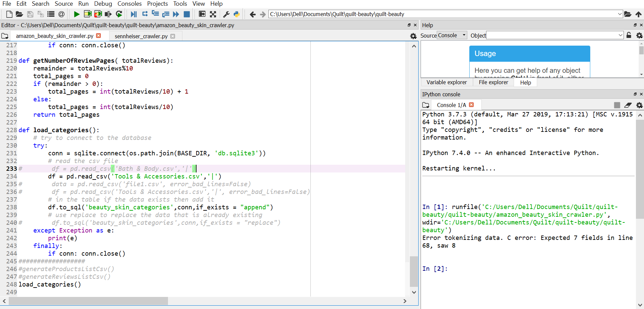Run current cell and advance
The height and width of the screenshot is (309, 644).
tap(98, 14)
